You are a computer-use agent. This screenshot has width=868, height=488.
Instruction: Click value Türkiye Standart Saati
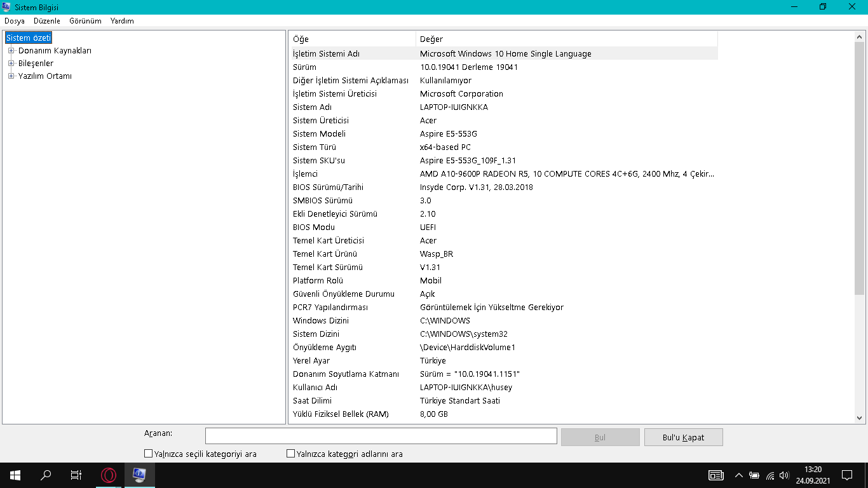point(460,401)
